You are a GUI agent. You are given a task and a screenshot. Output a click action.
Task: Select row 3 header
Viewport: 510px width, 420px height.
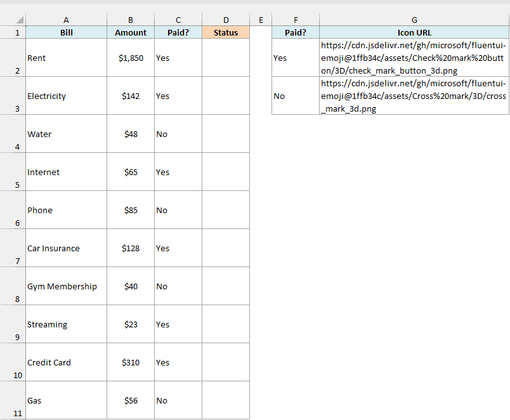[x=13, y=96]
